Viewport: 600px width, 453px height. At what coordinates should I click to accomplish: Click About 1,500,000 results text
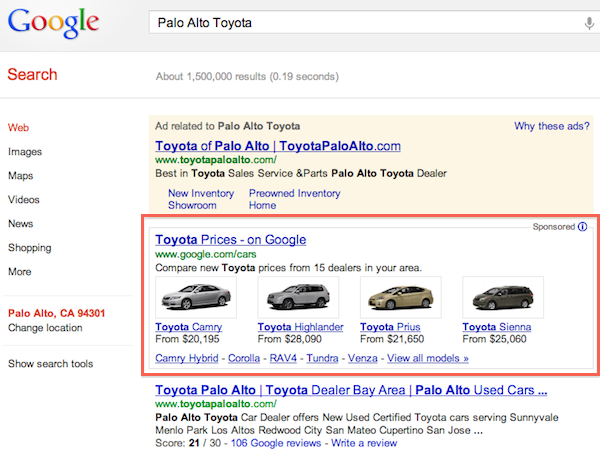click(247, 77)
